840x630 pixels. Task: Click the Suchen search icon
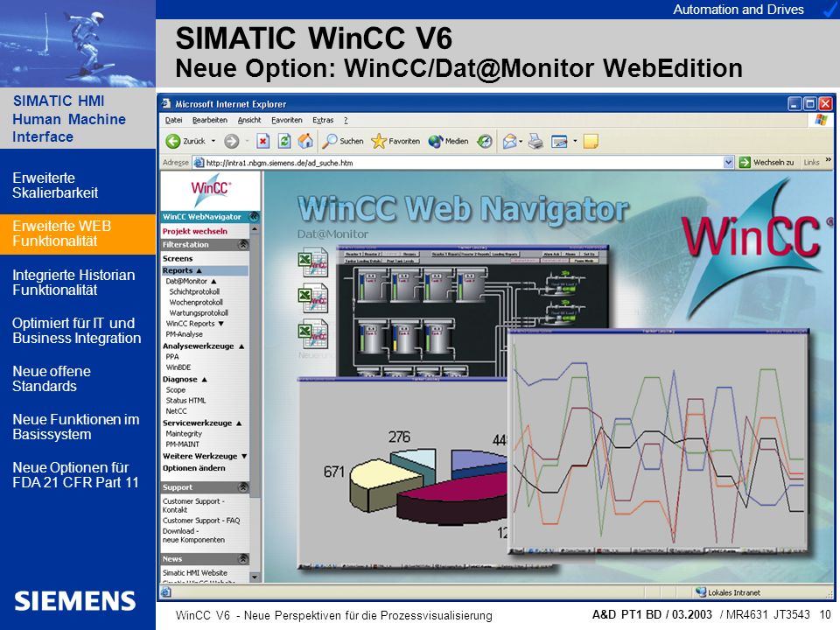(330, 141)
